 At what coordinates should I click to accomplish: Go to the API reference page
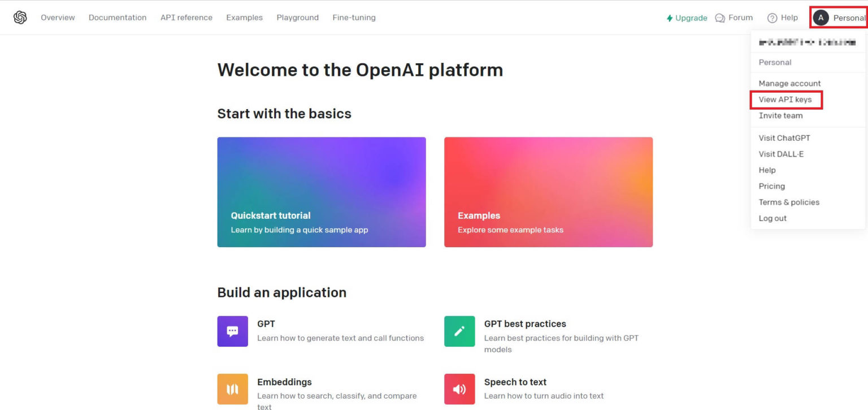tap(186, 18)
